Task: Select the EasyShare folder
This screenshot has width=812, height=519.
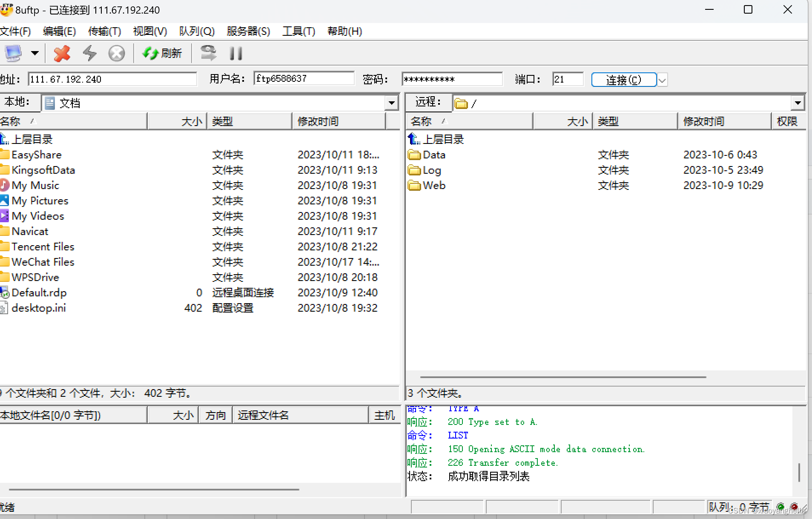Action: (x=31, y=155)
